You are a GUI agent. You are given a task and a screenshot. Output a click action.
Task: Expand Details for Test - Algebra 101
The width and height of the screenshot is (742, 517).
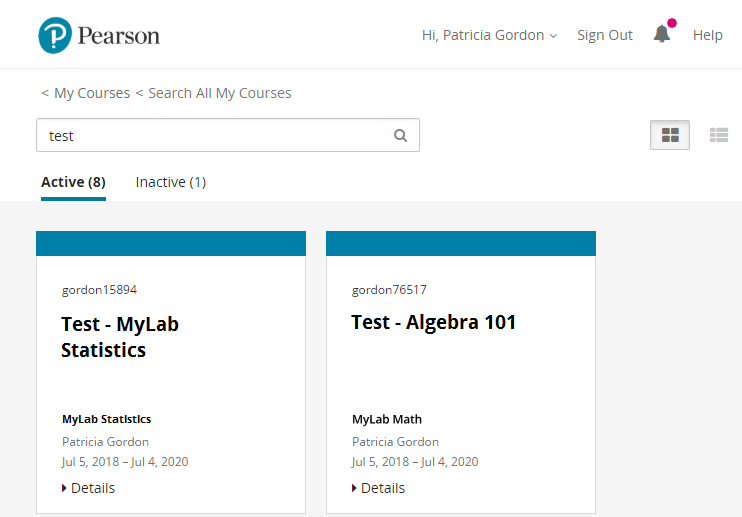379,488
